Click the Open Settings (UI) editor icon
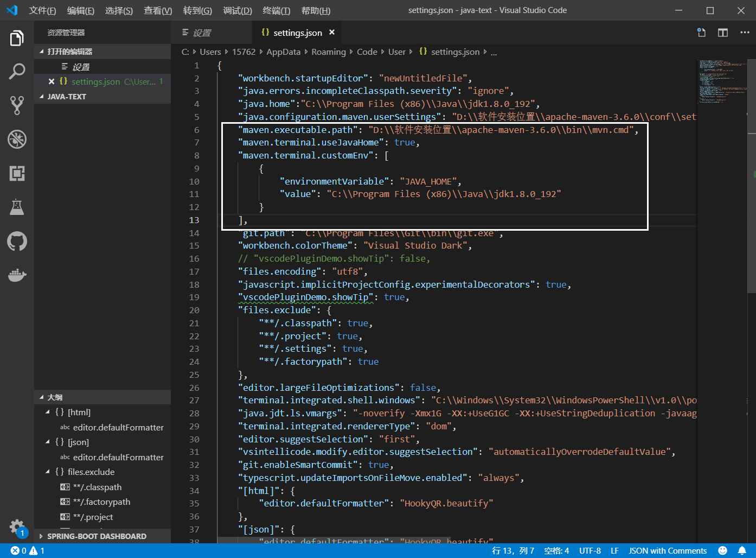The height and width of the screenshot is (558, 756). pos(701,33)
